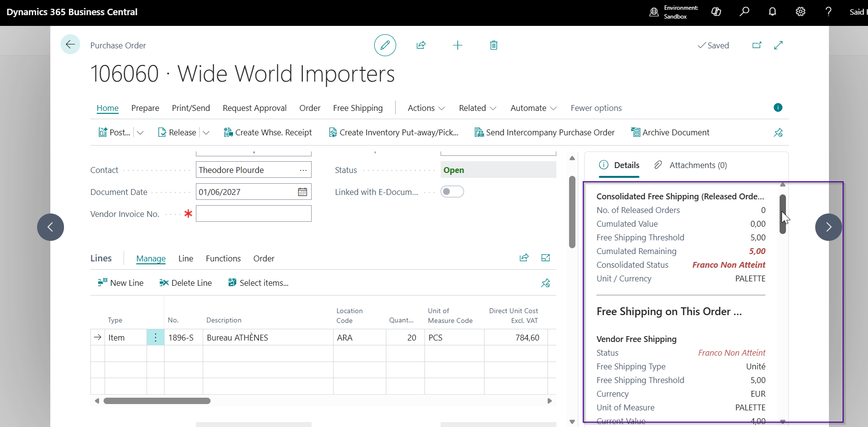Click the Release button
The width and height of the screenshot is (868, 427).
click(177, 132)
